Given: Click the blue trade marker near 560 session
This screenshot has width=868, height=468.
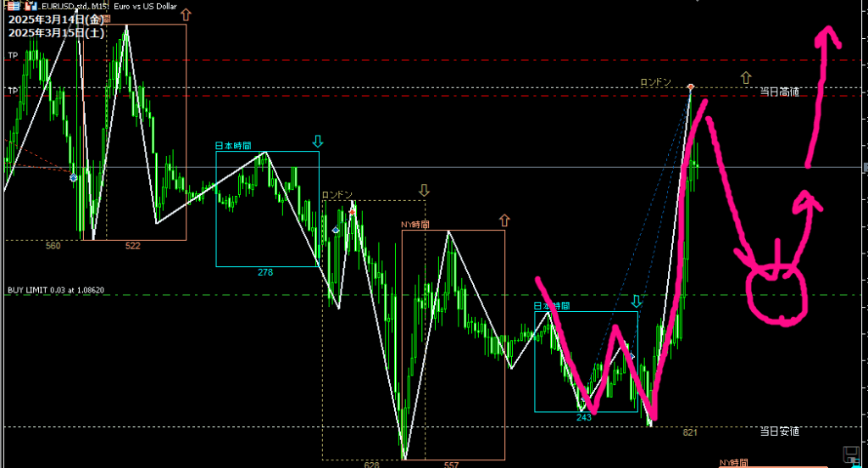Looking at the screenshot, I should tap(73, 177).
